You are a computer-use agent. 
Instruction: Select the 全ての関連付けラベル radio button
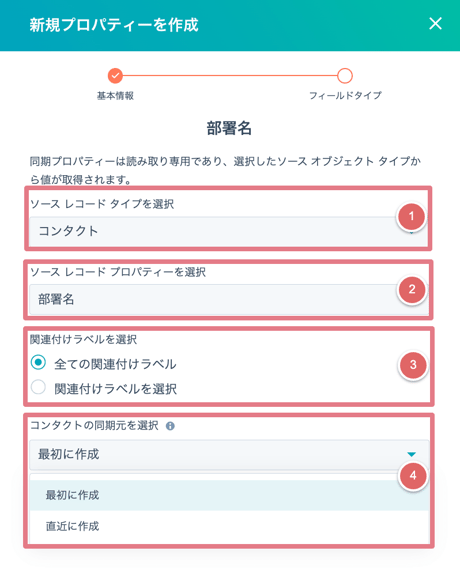coord(38,362)
